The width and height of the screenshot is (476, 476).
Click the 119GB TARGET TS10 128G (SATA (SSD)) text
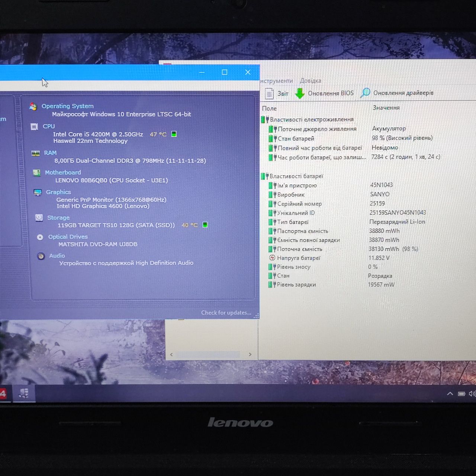(x=116, y=225)
